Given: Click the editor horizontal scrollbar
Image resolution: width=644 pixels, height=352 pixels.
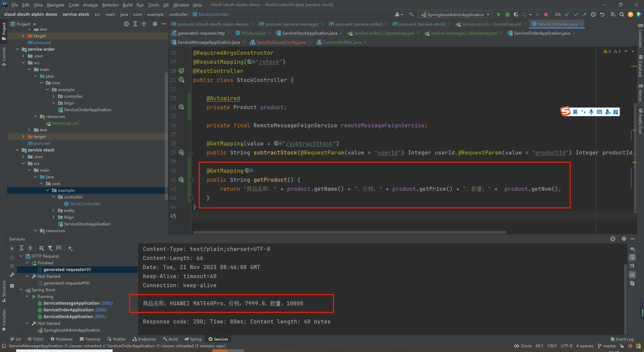Looking at the screenshot, I should coord(350,232).
